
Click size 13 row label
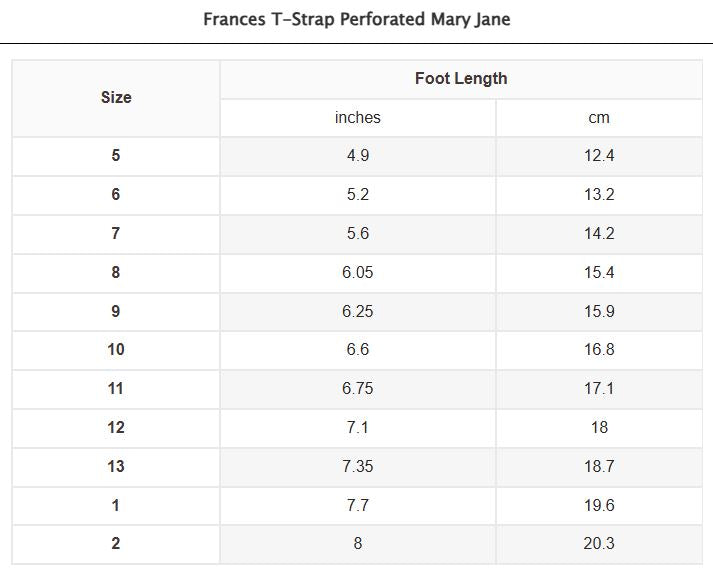[116, 467]
